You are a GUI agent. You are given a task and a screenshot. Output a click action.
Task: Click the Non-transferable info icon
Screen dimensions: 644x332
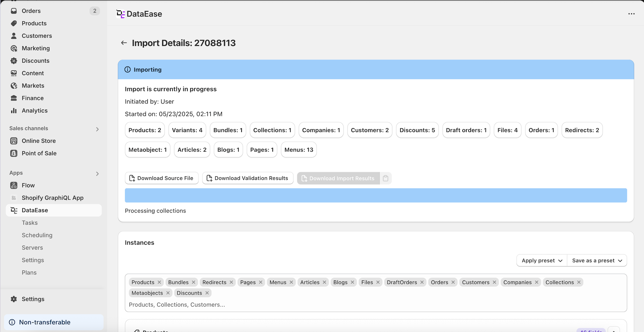[x=12, y=322]
